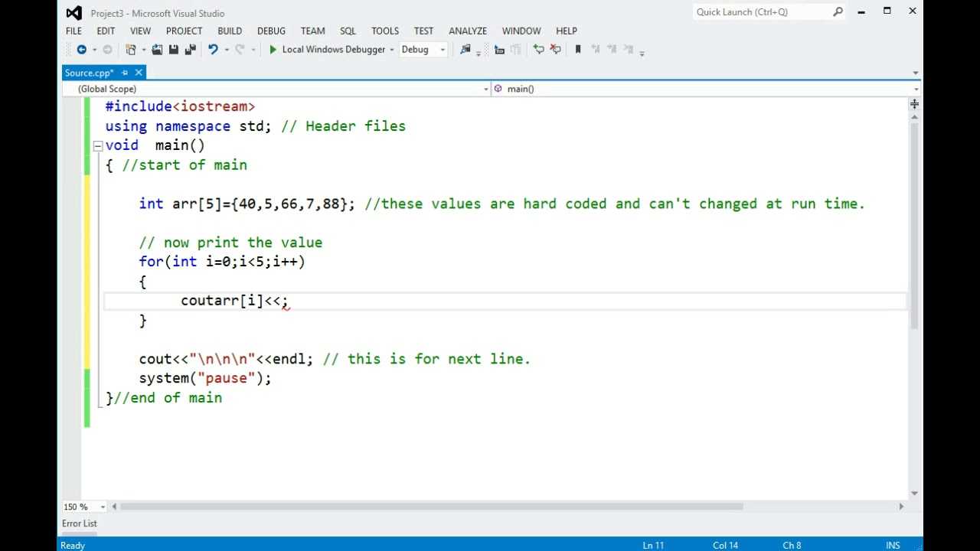The height and width of the screenshot is (551, 980).
Task: Click the next bookmark icon
Action: pyautogui.click(x=612, y=50)
